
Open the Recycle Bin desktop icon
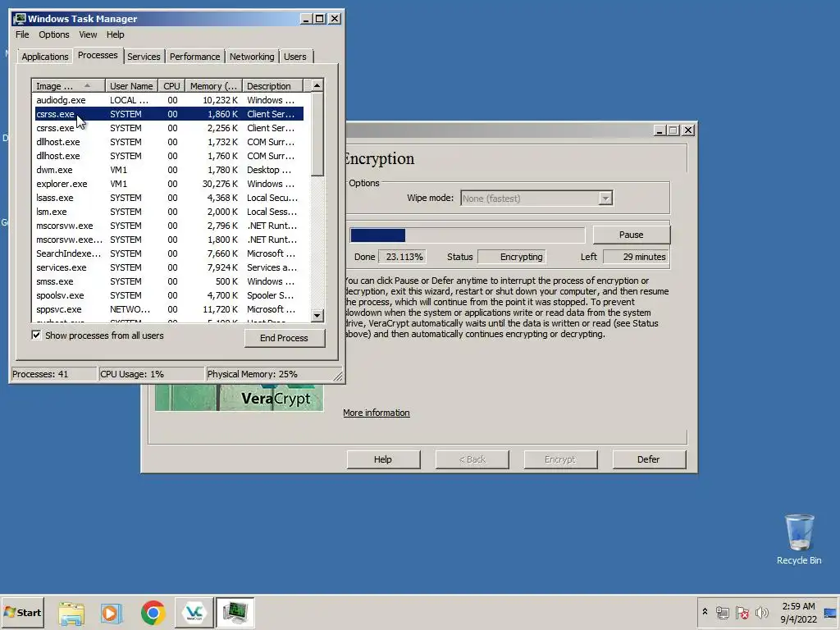coord(799,539)
